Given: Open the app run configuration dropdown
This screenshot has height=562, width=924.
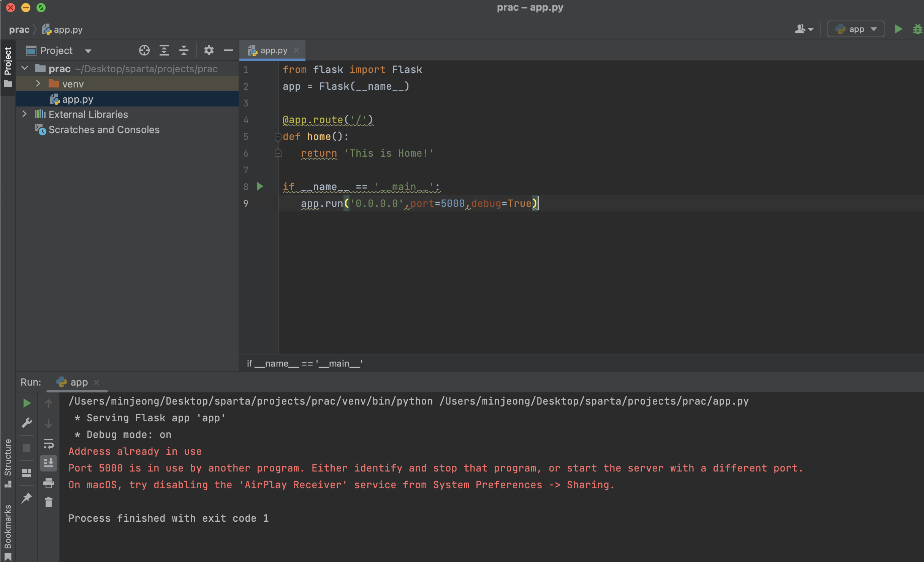Looking at the screenshot, I should [x=856, y=29].
